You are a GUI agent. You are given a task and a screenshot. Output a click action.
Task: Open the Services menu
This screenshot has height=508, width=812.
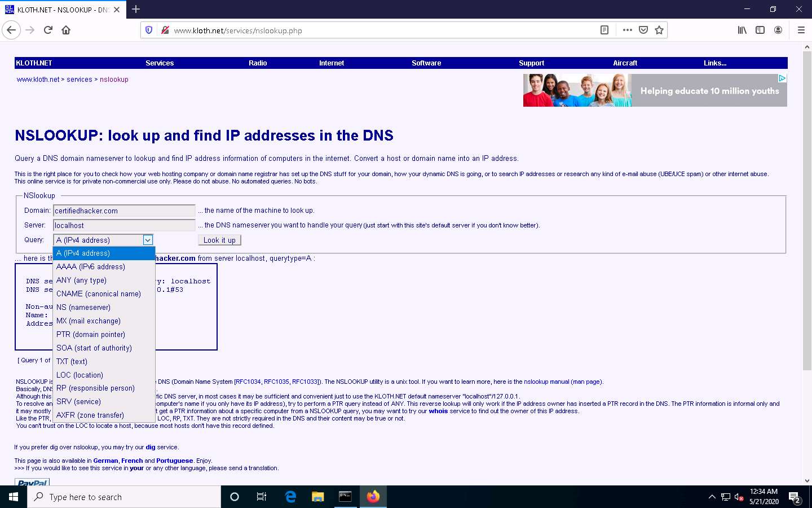pyautogui.click(x=160, y=63)
